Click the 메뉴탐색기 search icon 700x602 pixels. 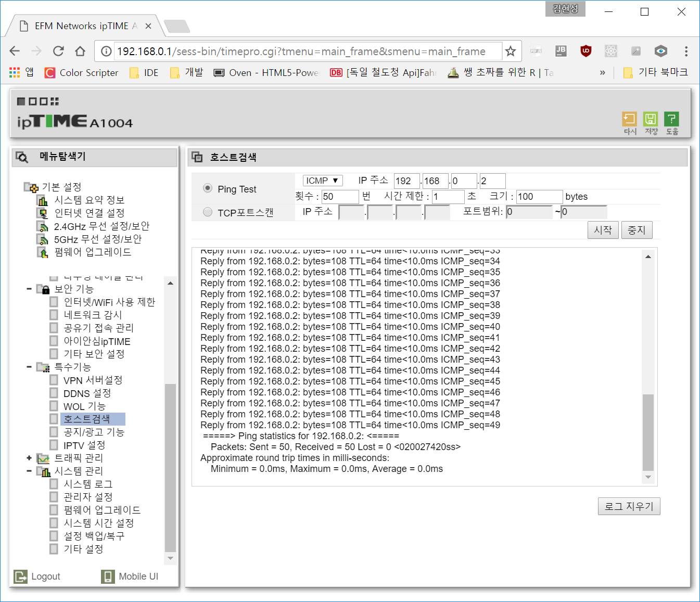click(x=22, y=157)
